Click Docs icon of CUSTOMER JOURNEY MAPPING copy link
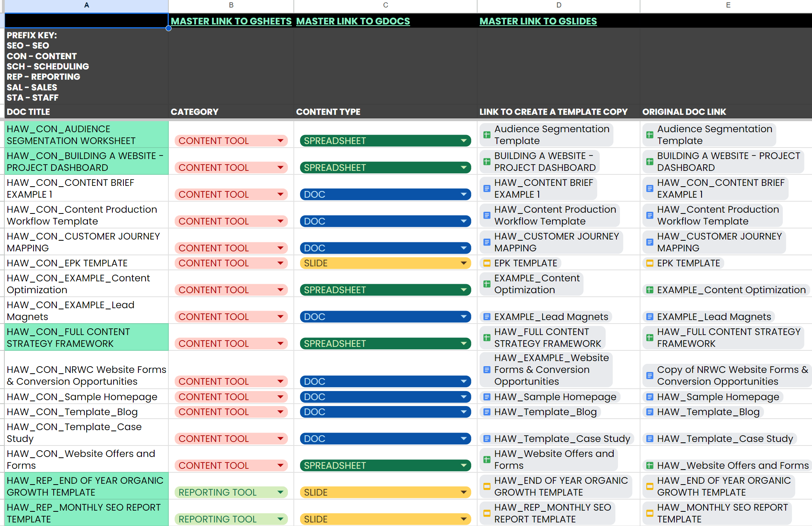The height and width of the screenshot is (526, 812). (487, 242)
